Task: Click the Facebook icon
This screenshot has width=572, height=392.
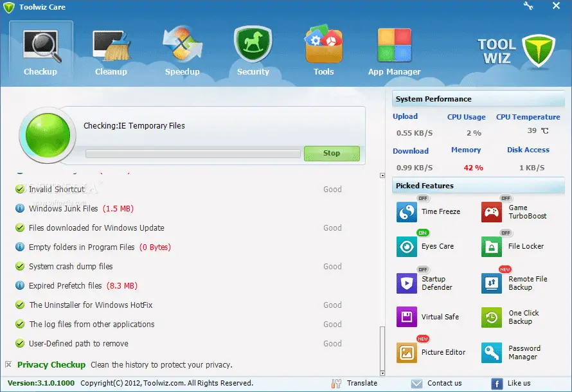Action: pyautogui.click(x=497, y=384)
